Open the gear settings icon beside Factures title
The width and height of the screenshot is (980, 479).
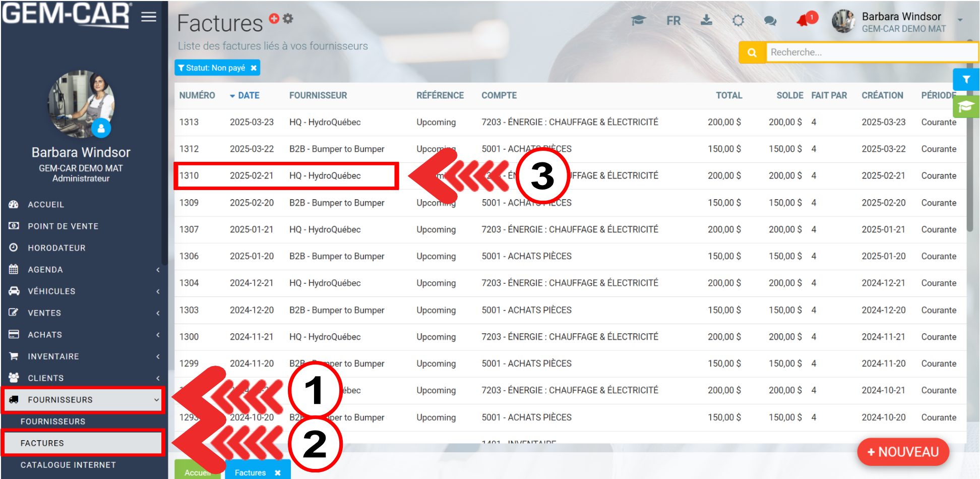click(288, 19)
